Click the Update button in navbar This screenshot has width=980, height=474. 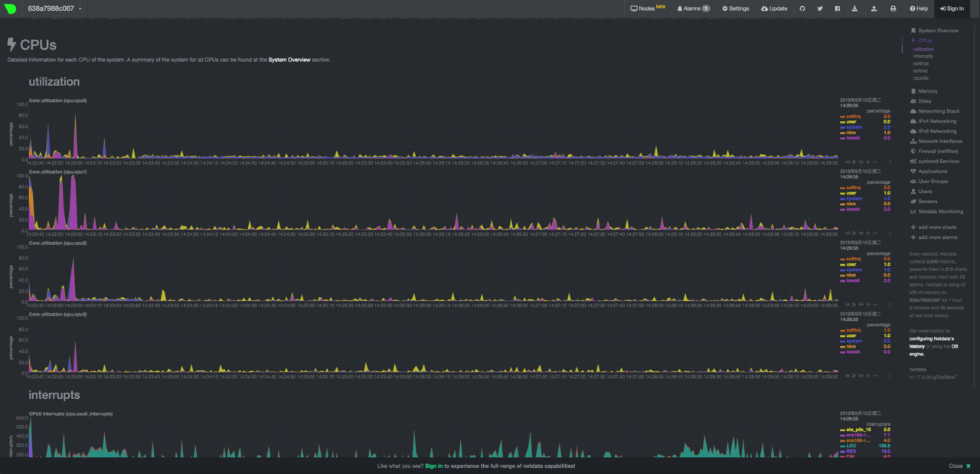[774, 8]
